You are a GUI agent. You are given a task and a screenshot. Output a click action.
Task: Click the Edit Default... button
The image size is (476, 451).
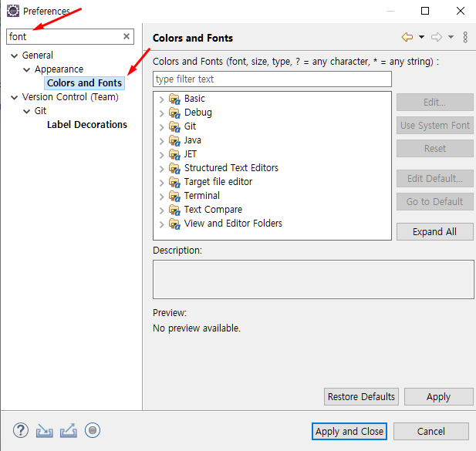point(434,178)
